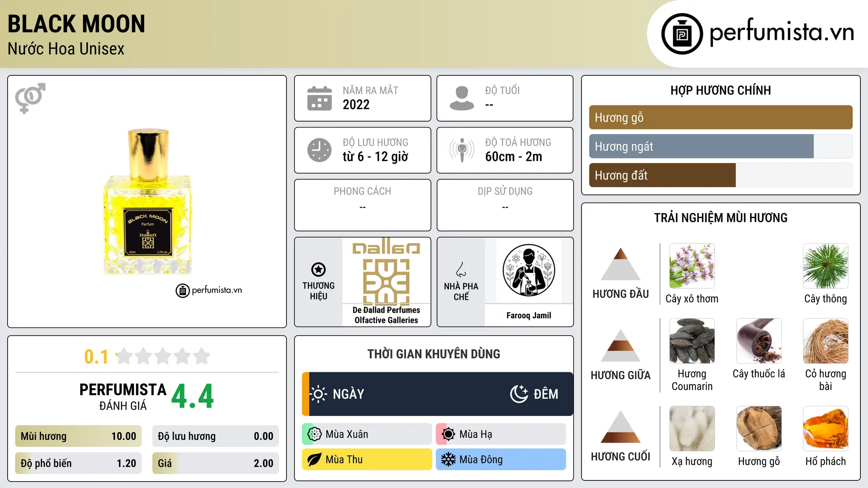
Task: Click the base notes pyramid icon
Action: 620,427
